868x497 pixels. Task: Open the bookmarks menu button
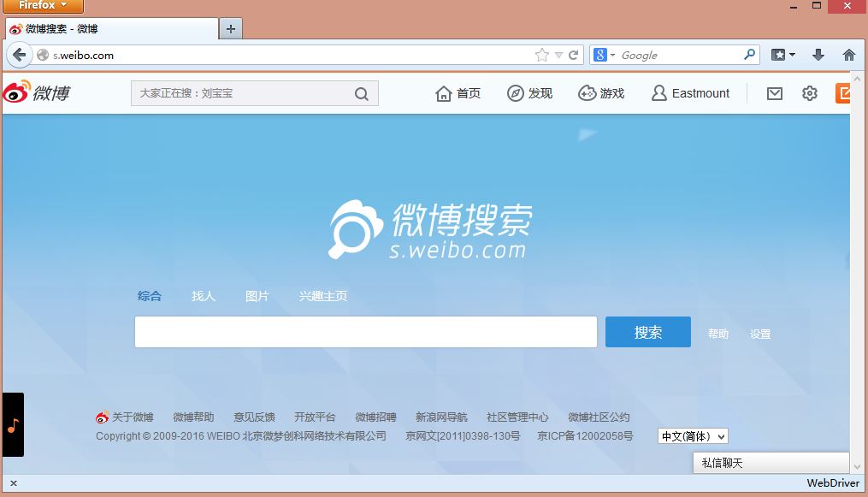pyautogui.click(x=783, y=55)
